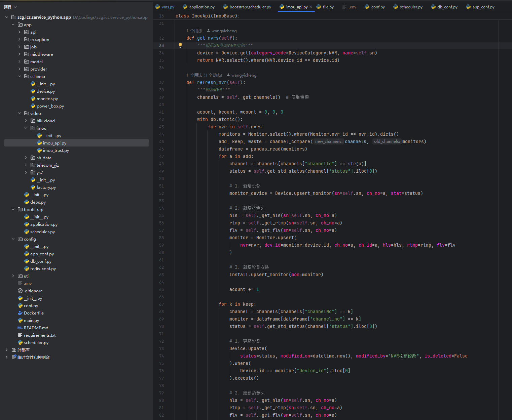The width and height of the screenshot is (512, 420).
Task: Open the bootstrap\scheduler.py tab
Action: click(x=247, y=7)
